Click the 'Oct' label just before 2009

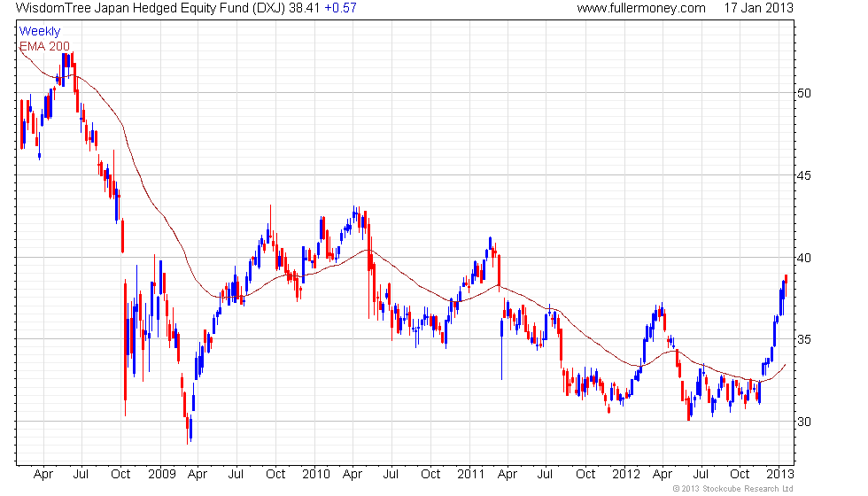(120, 475)
